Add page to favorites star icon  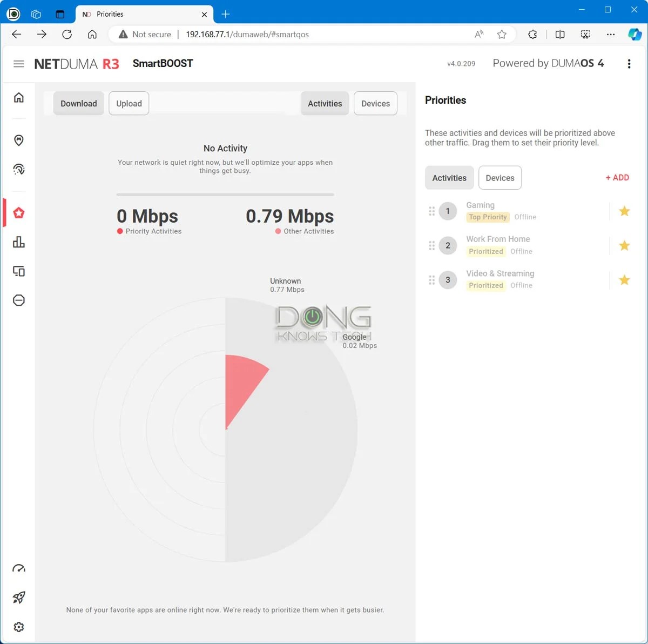coord(502,34)
